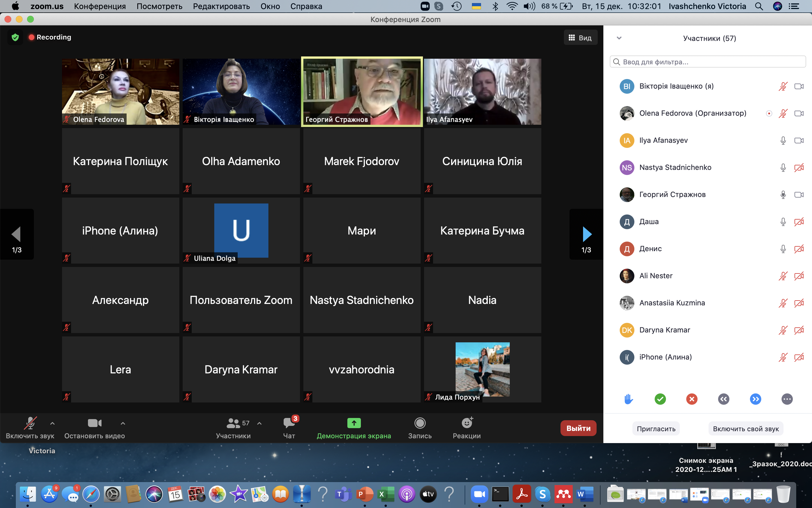Click Пригласить invite button

(656, 429)
